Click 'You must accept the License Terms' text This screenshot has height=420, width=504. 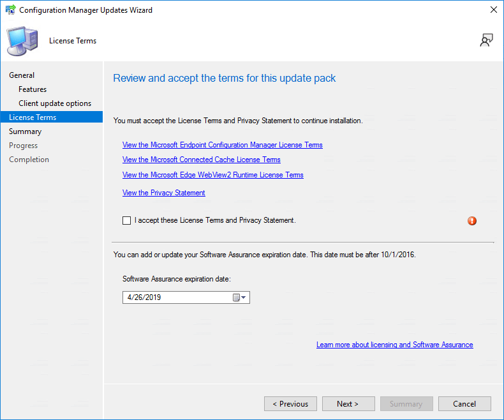[x=238, y=121]
